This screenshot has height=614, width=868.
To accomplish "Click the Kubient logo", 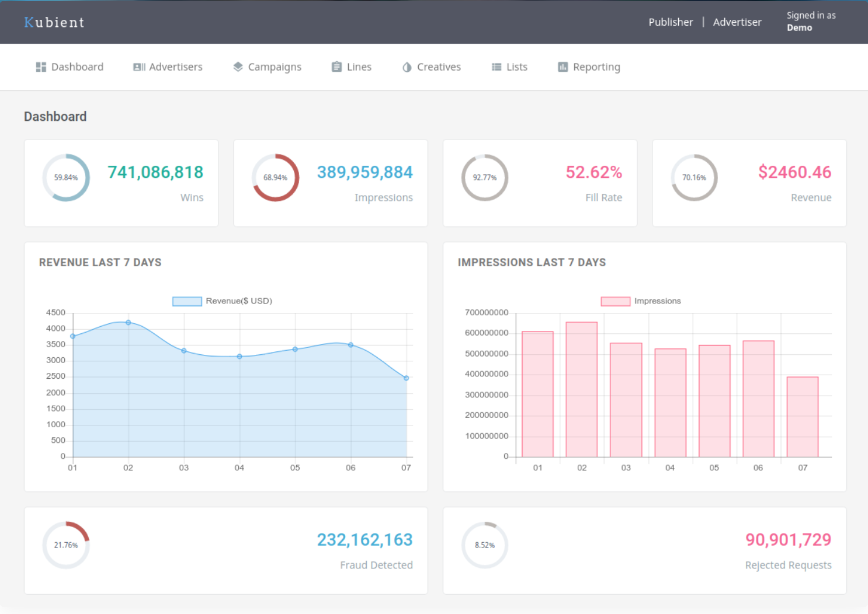I will (x=54, y=22).
